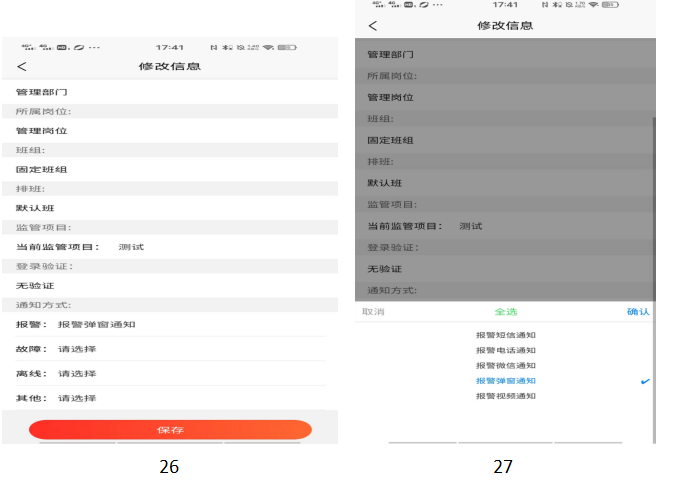Click 全选 select-all in picker
Image resolution: width=683 pixels, height=490 pixels.
506,311
